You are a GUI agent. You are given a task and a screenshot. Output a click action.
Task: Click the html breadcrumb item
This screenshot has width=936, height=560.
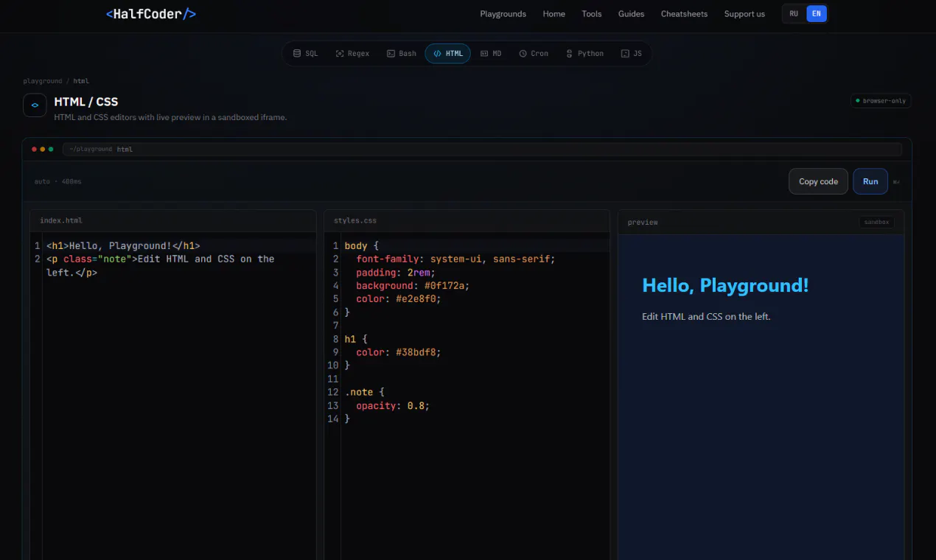[x=81, y=81]
